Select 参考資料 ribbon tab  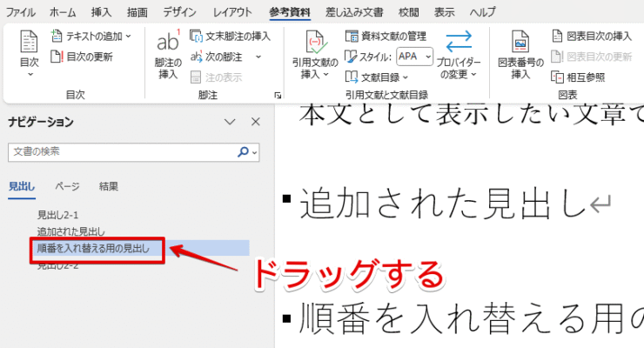click(x=290, y=12)
